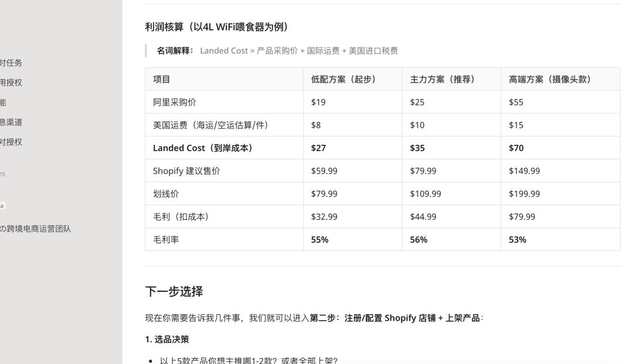633x364 pixels.
Task: Click the 名词解释 Landed Cost note
Action: 277,51
